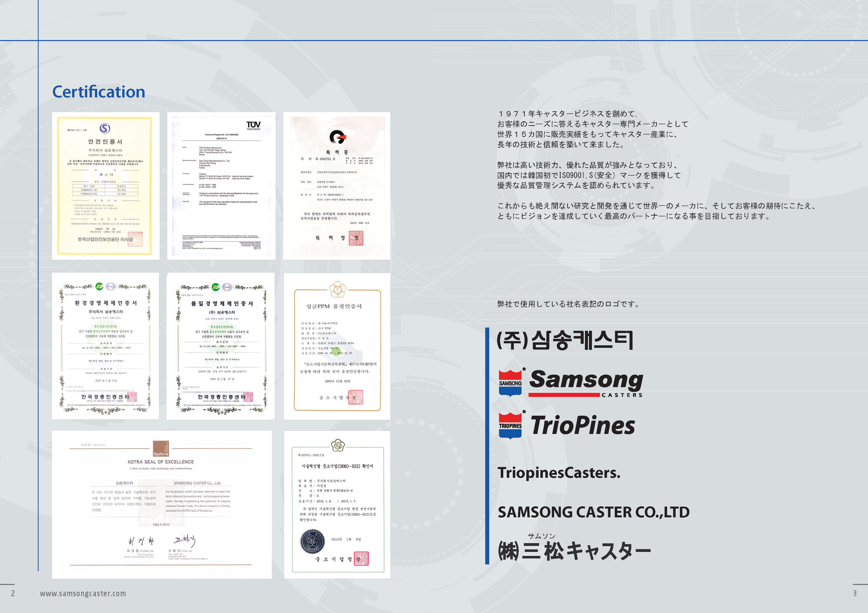This screenshot has height=613, width=868.
Task: Click the paragraph beginning これからも絶え間ない研究
Action: click(x=657, y=211)
